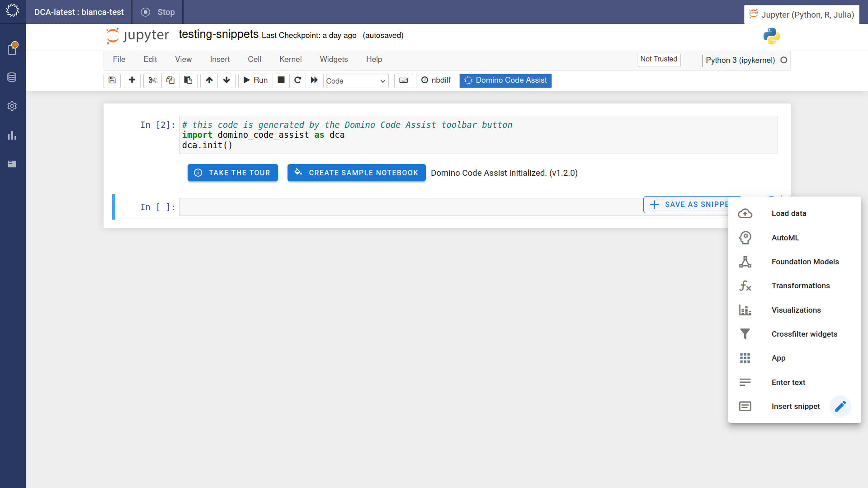The height and width of the screenshot is (488, 868).
Task: Cut selected cells with scissors icon
Action: (152, 80)
